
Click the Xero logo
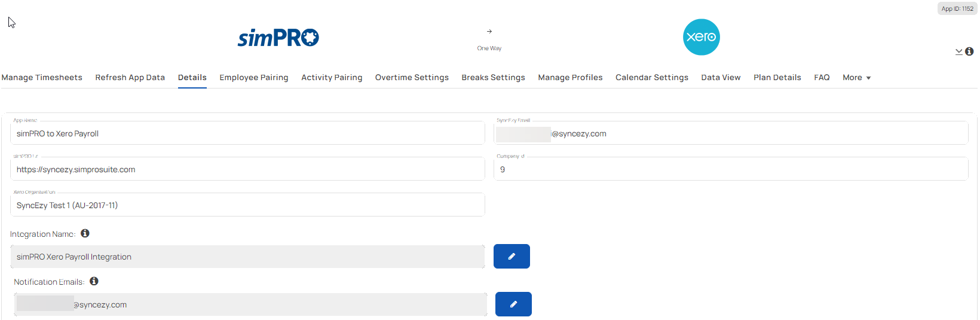click(x=702, y=37)
